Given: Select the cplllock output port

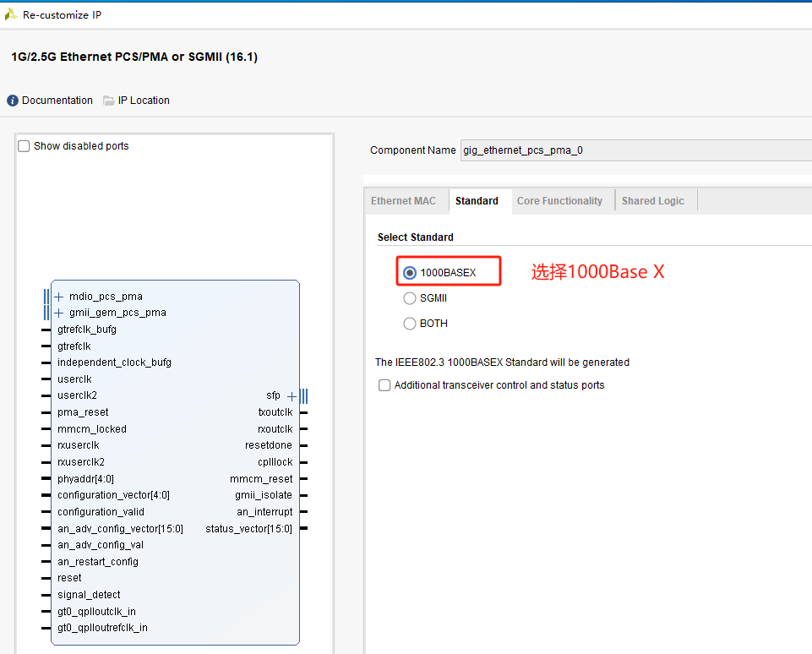Looking at the screenshot, I should pyautogui.click(x=275, y=462).
